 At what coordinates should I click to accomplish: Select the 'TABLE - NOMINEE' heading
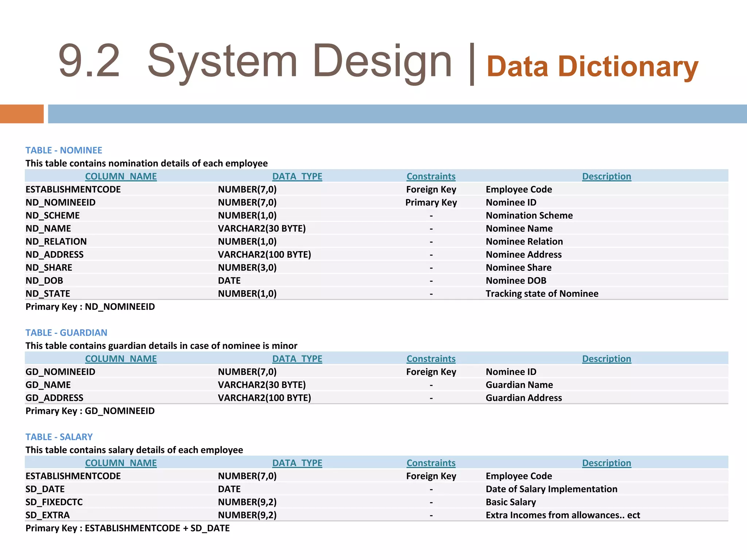tap(64, 150)
